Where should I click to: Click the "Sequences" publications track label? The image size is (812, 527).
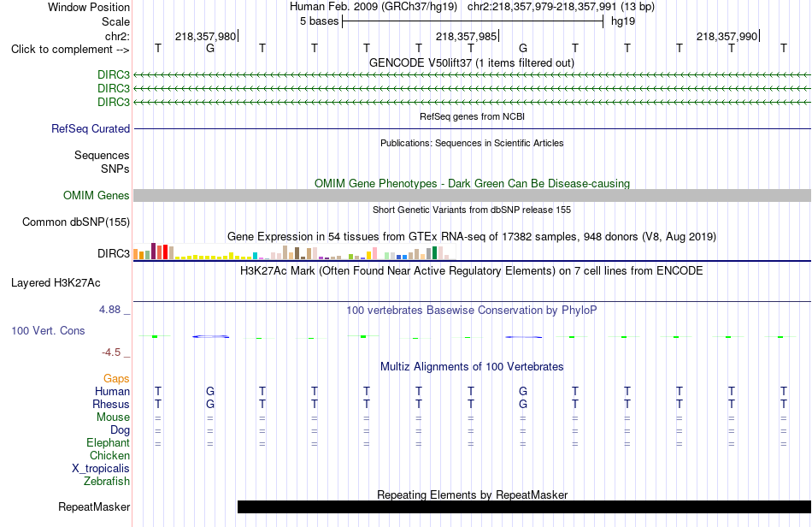(102, 155)
